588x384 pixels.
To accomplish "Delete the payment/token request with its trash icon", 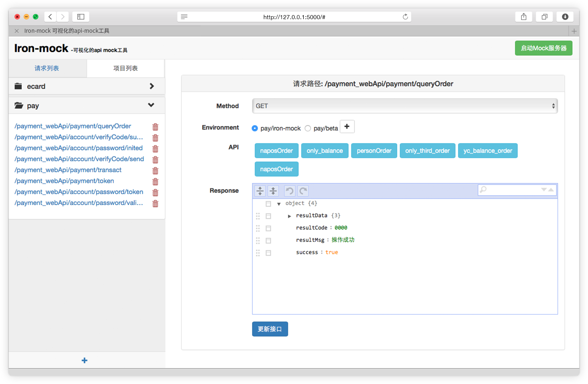I will 155,182.
